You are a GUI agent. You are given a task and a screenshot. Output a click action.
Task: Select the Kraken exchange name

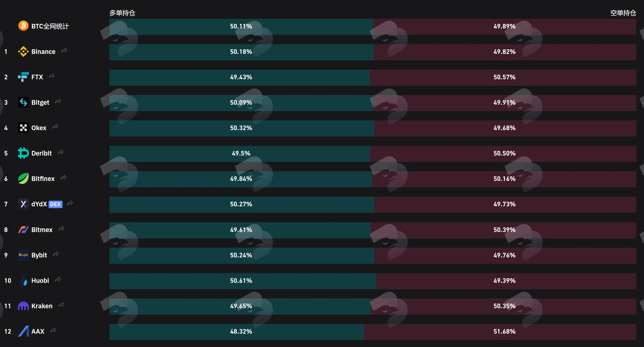tap(42, 306)
